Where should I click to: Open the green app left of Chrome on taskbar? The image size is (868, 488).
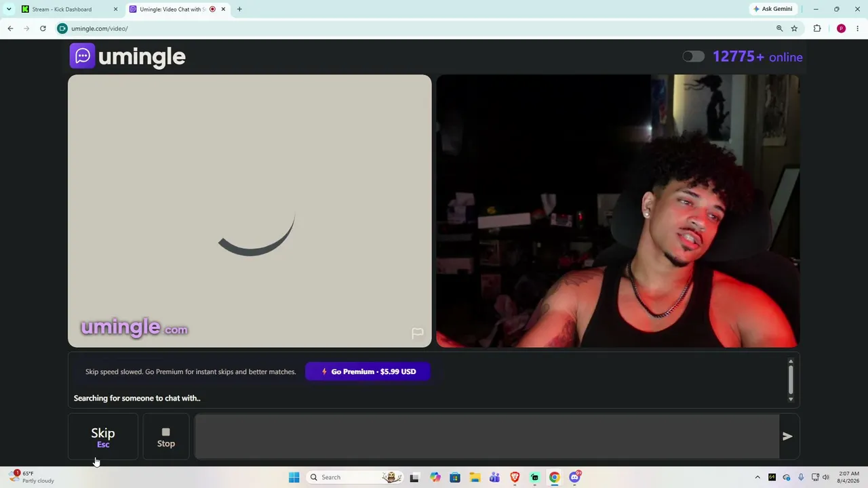(534, 477)
